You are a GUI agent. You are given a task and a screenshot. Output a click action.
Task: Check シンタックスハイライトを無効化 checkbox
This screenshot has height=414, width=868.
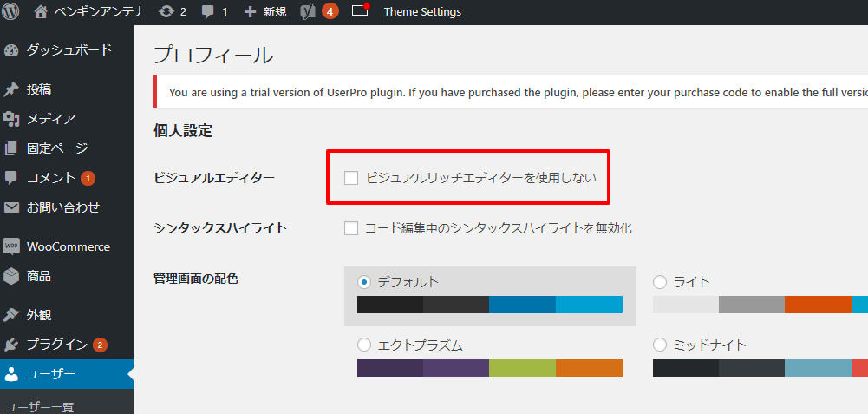351,228
